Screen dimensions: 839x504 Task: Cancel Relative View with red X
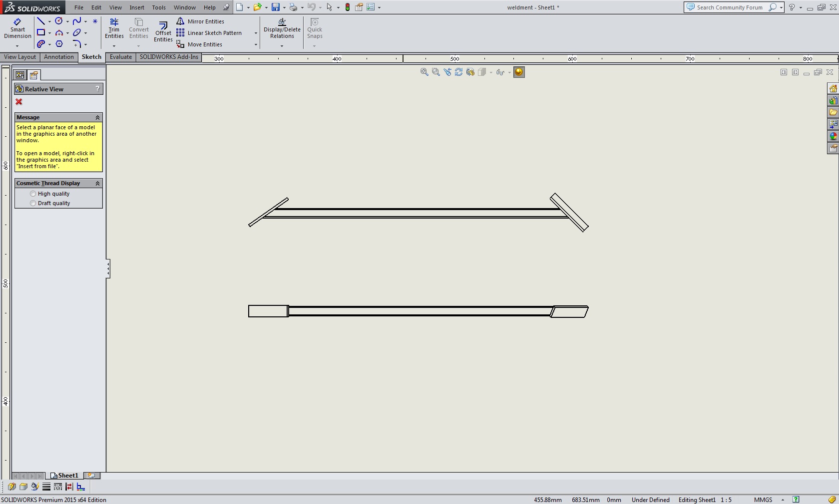19,102
